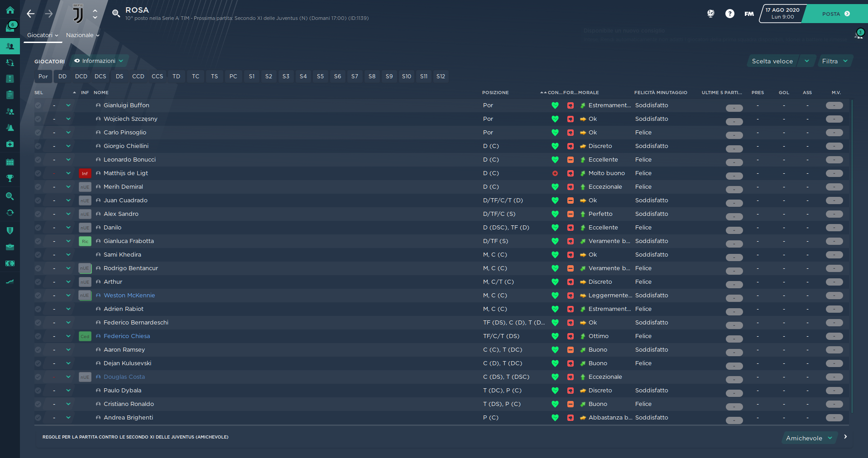The image size is (868, 458).
Task: Open the Squad dynamics sidebar icon
Action: 10,62
